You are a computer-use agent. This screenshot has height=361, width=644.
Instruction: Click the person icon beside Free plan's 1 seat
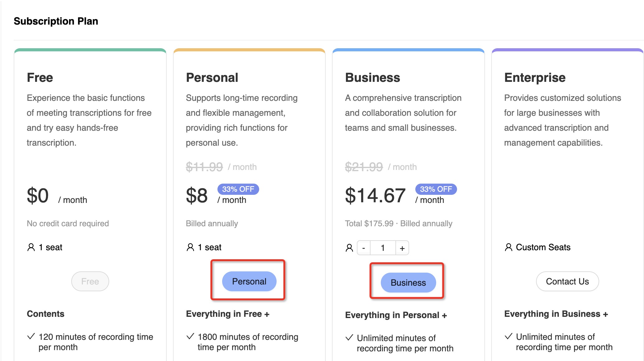coord(31,247)
